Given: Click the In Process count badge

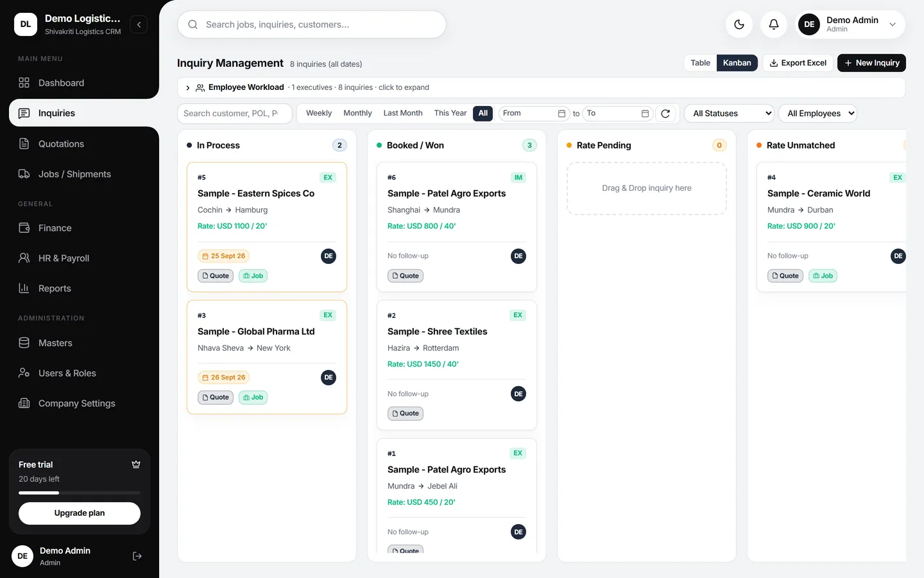Looking at the screenshot, I should [339, 145].
